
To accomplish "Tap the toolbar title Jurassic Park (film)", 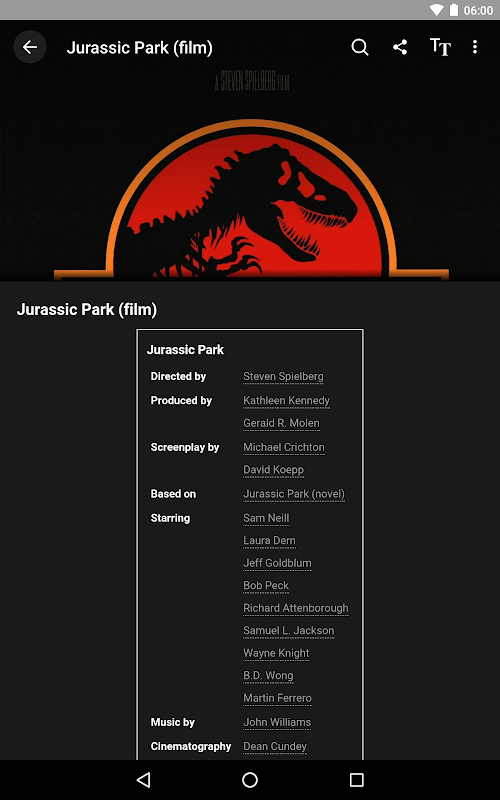I will [139, 47].
